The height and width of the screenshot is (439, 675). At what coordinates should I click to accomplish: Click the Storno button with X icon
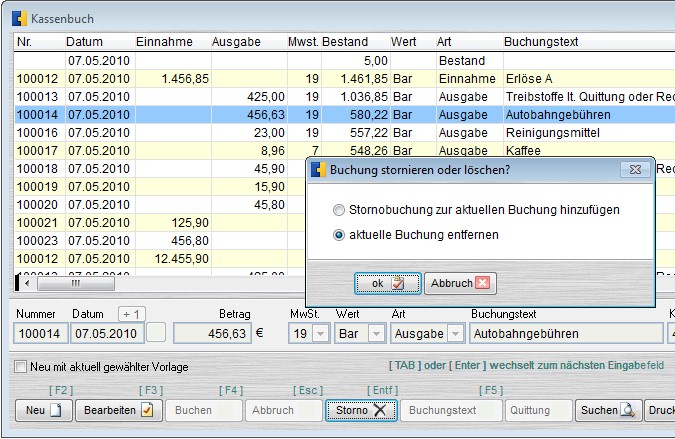coord(361,410)
